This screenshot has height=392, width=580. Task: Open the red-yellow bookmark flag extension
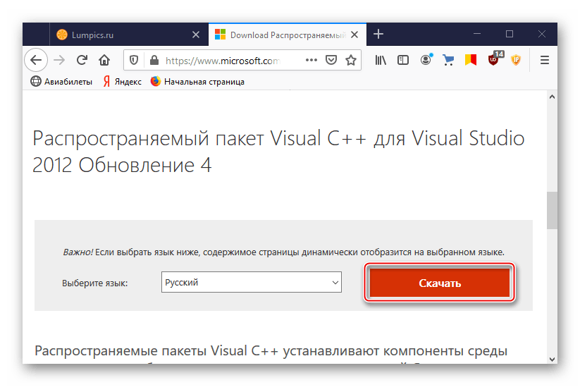(471, 60)
